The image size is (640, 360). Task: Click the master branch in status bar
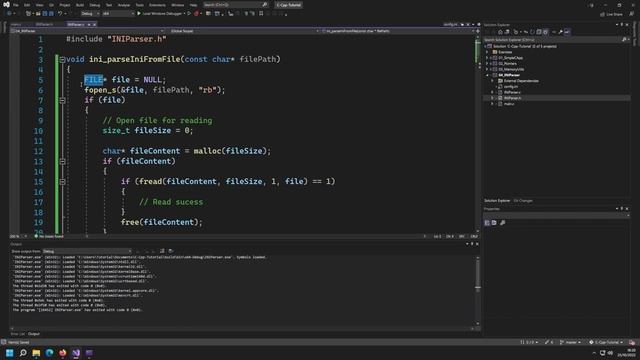click(x=570, y=342)
